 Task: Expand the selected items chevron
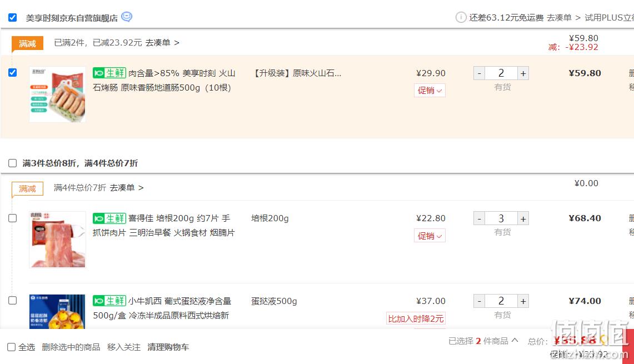click(515, 340)
